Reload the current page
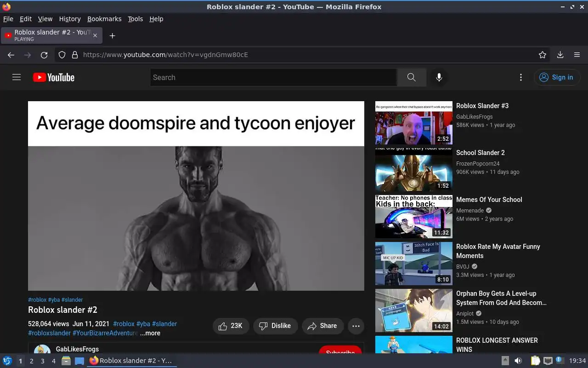This screenshot has width=588, height=368. tap(44, 55)
